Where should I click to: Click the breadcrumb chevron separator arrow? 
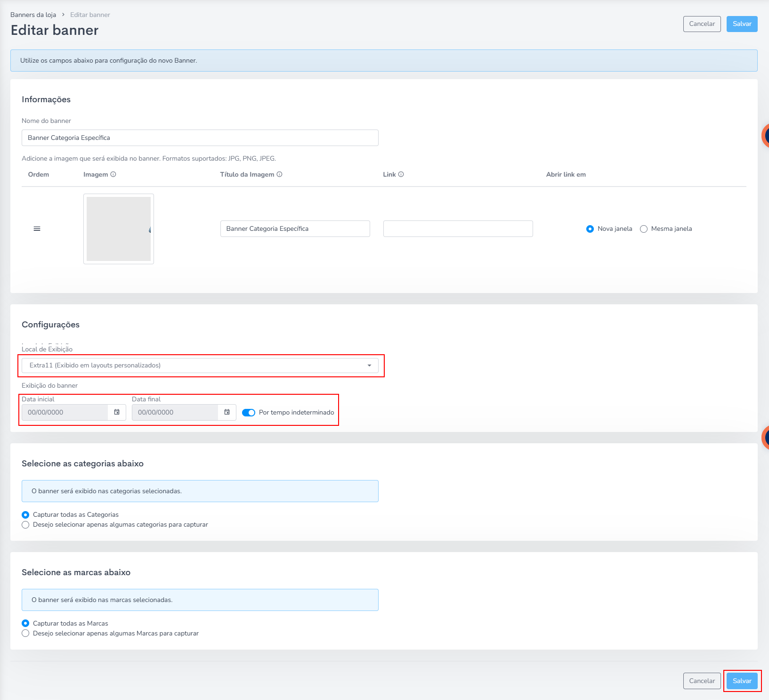pyautogui.click(x=63, y=15)
